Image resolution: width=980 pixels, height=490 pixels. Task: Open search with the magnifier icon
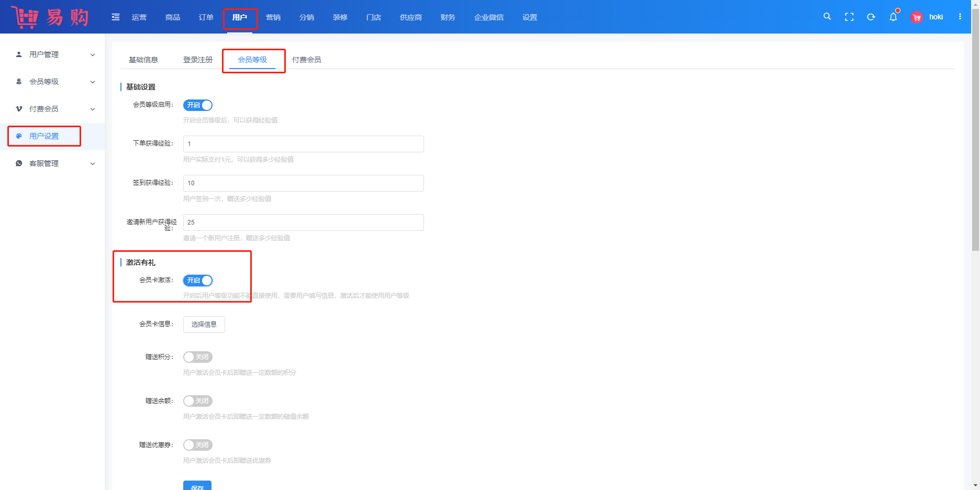[827, 17]
